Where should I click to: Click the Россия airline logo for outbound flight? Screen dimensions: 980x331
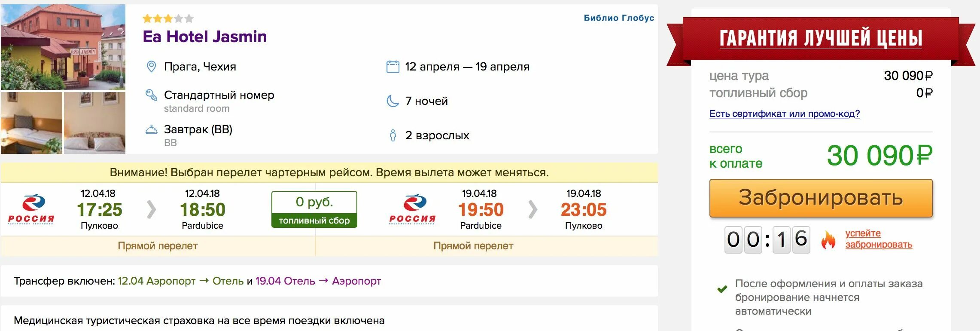coord(31,209)
